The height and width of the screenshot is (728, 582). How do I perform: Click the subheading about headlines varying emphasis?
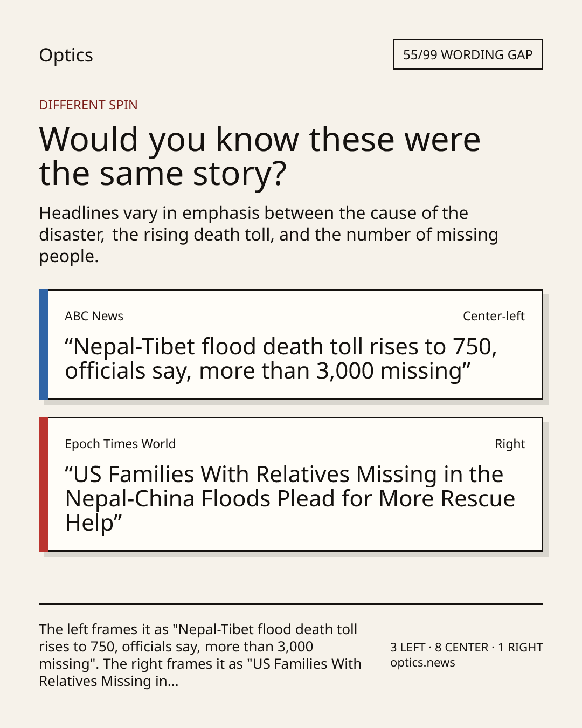[268, 235]
